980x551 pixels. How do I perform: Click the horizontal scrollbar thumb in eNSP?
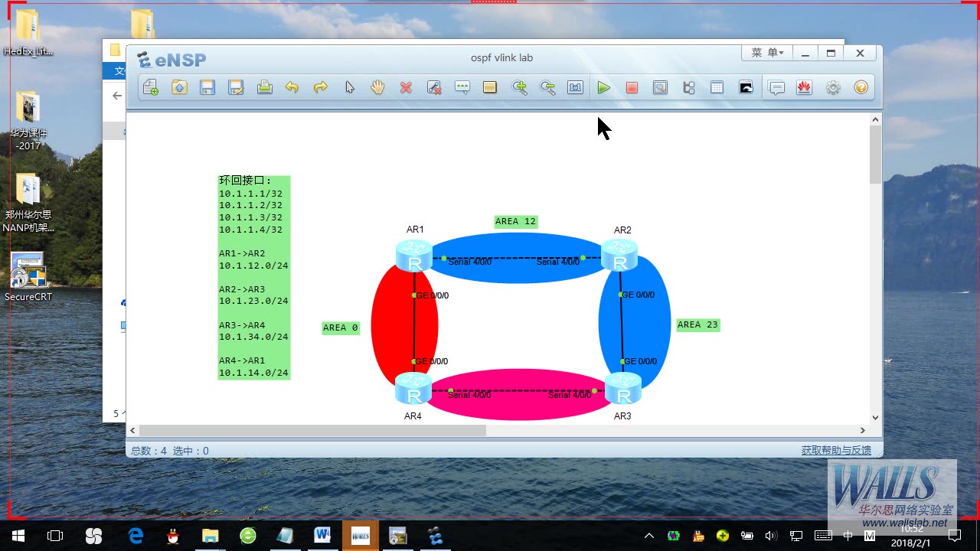pyautogui.click(x=312, y=431)
